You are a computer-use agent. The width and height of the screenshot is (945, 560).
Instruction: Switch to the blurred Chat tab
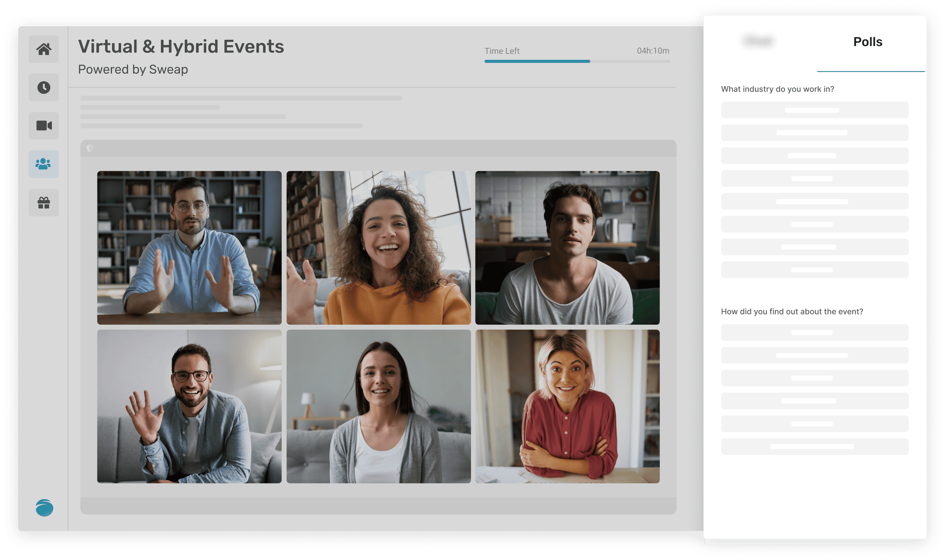coord(758,41)
